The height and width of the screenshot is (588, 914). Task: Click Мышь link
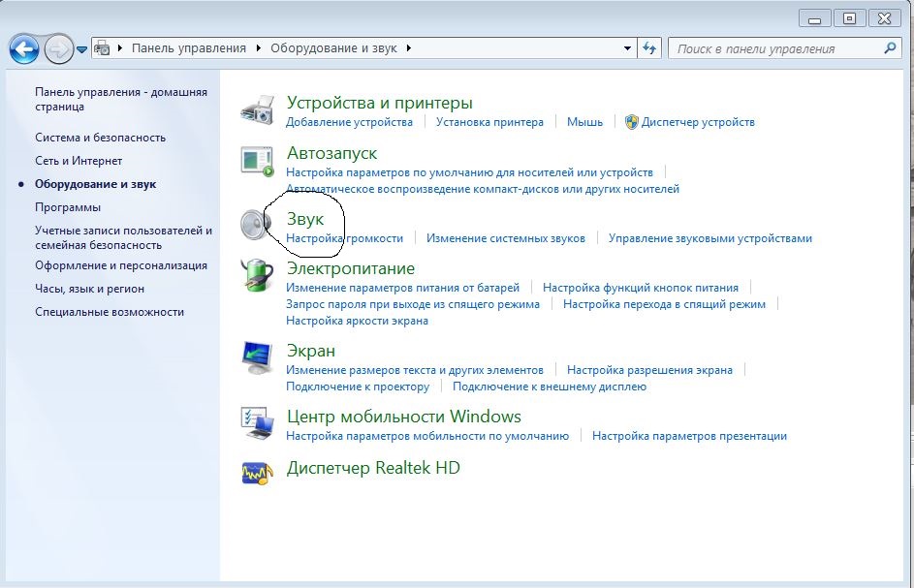(584, 122)
